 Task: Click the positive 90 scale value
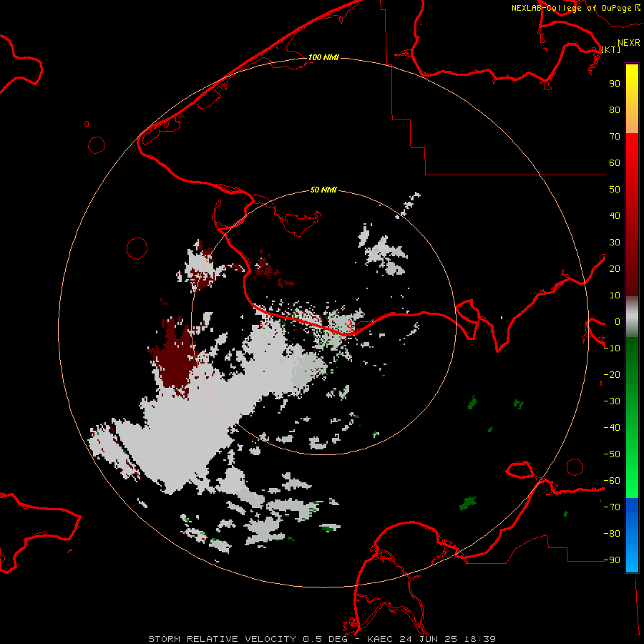(615, 84)
